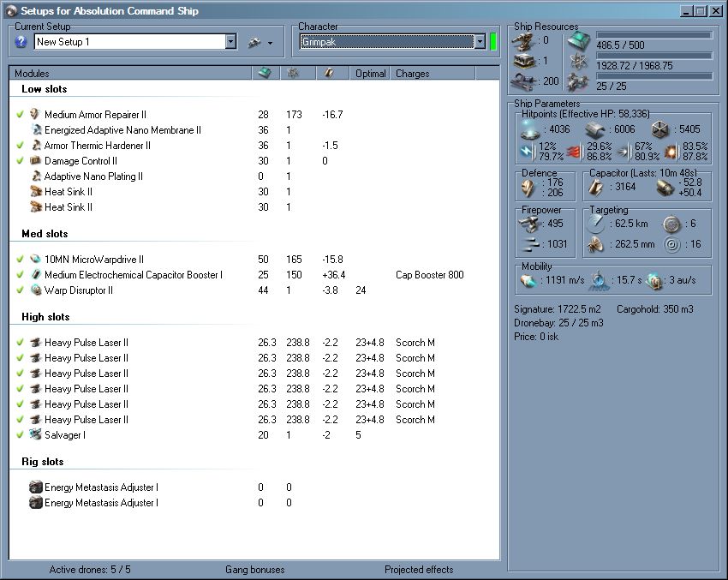This screenshot has height=580, width=728.
Task: Toggle the Medium Armor Repairer II active checkmark
Action: point(20,114)
